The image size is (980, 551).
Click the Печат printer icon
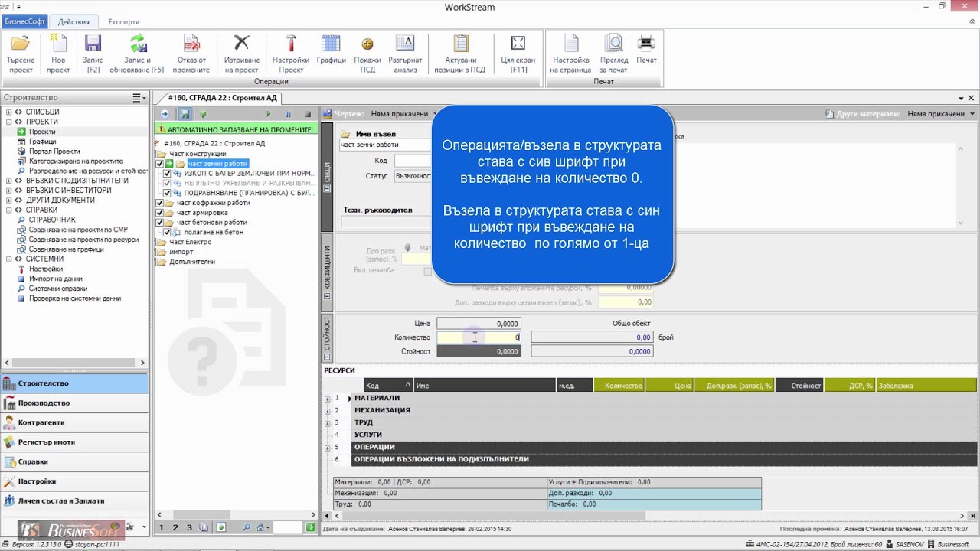tap(647, 43)
